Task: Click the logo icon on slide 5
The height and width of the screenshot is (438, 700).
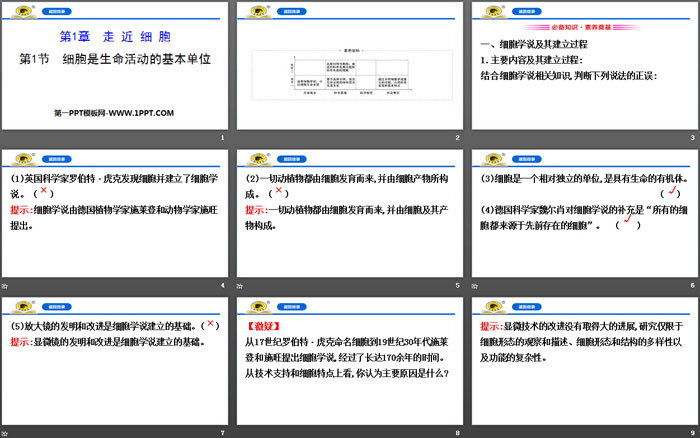Action: tap(258, 159)
